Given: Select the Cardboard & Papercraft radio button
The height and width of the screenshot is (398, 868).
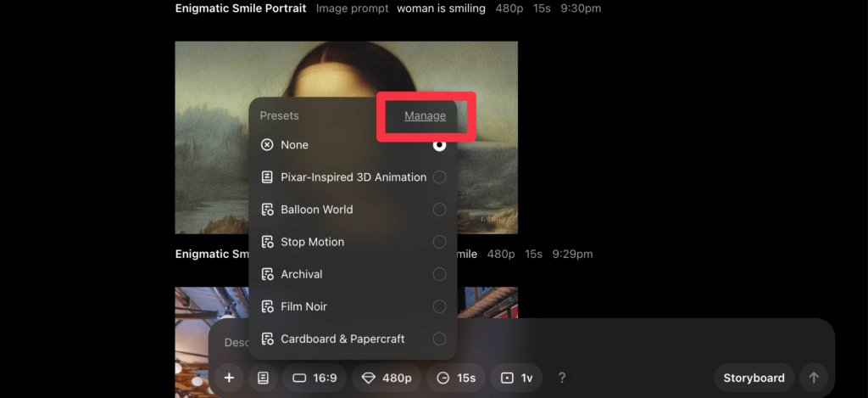Looking at the screenshot, I should 439,339.
